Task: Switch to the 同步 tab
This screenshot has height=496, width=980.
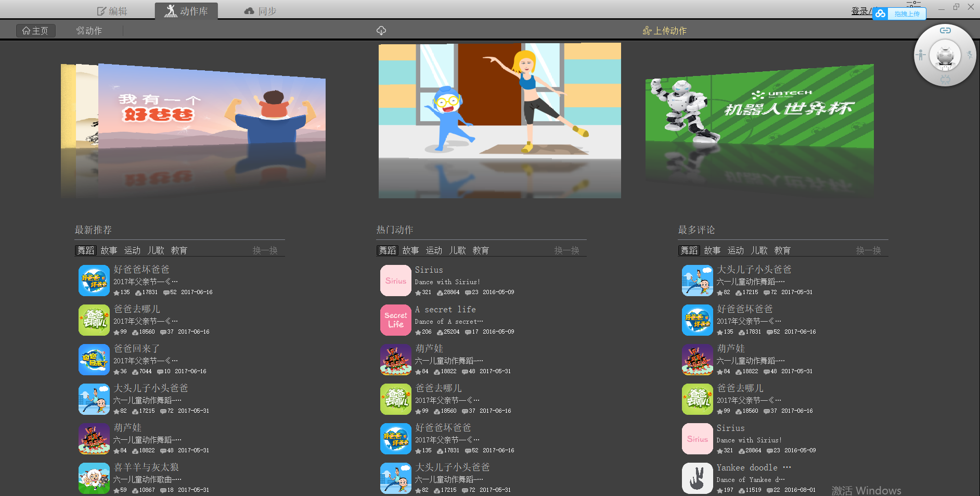Action: pos(261,11)
